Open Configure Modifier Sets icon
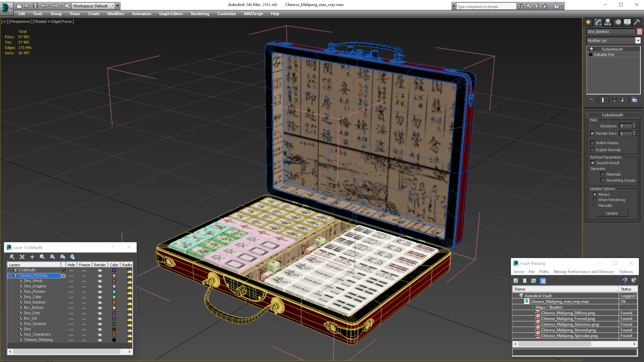This screenshot has width=644, height=362. 635,100
